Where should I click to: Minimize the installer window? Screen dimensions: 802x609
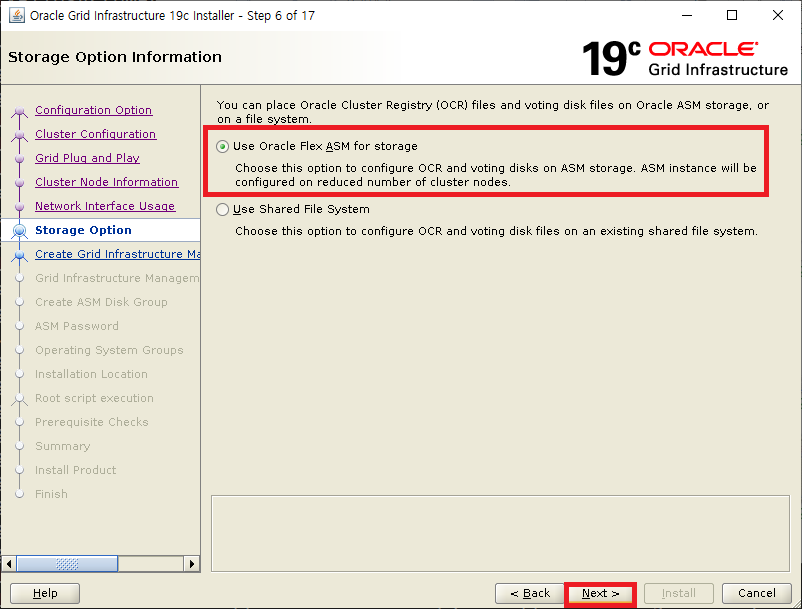point(686,15)
